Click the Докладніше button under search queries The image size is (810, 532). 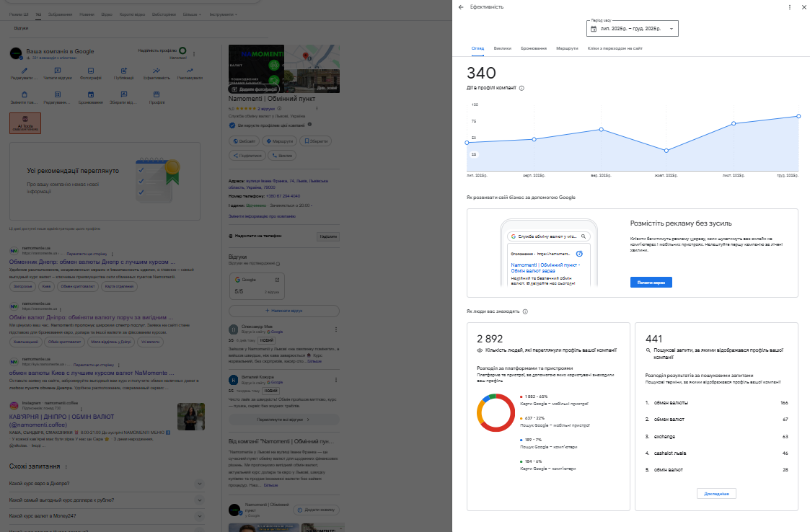716,494
